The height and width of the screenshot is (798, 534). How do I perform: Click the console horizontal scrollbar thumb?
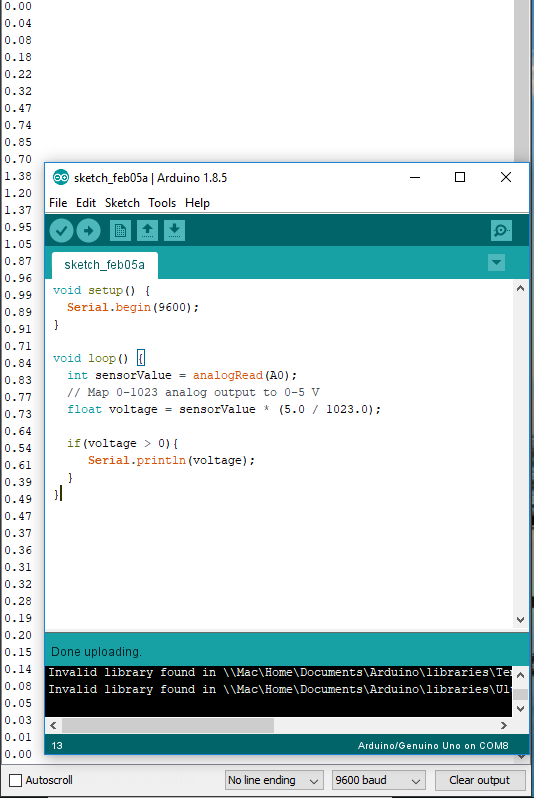(x=168, y=725)
